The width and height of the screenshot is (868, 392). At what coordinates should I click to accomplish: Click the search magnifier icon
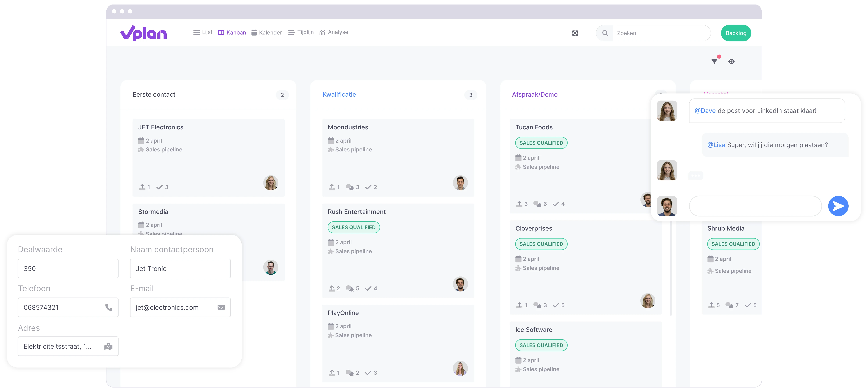pyautogui.click(x=605, y=33)
